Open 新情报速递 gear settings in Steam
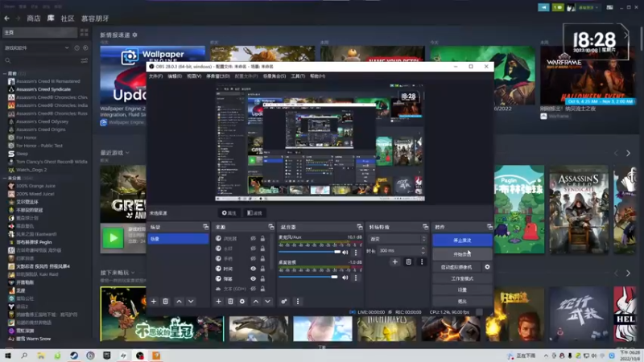This screenshot has height=362, width=644. click(x=134, y=35)
